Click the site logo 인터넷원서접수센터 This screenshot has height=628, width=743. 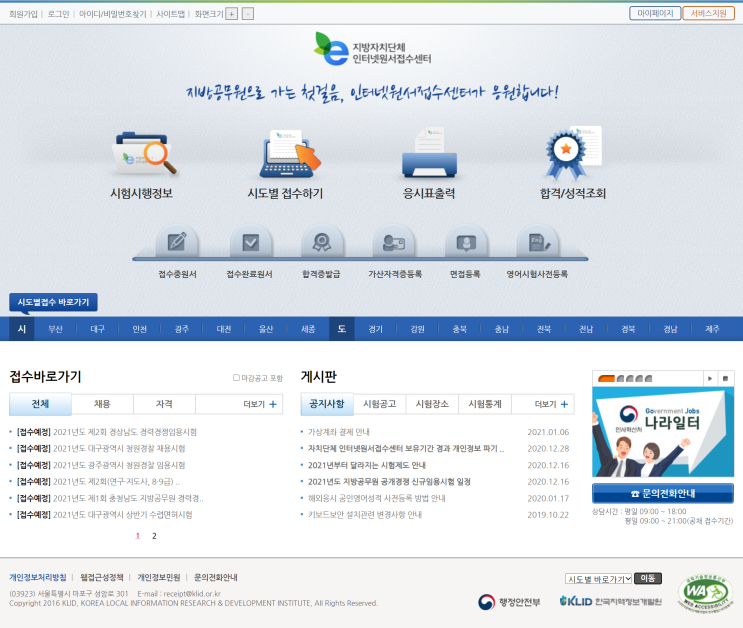point(373,49)
